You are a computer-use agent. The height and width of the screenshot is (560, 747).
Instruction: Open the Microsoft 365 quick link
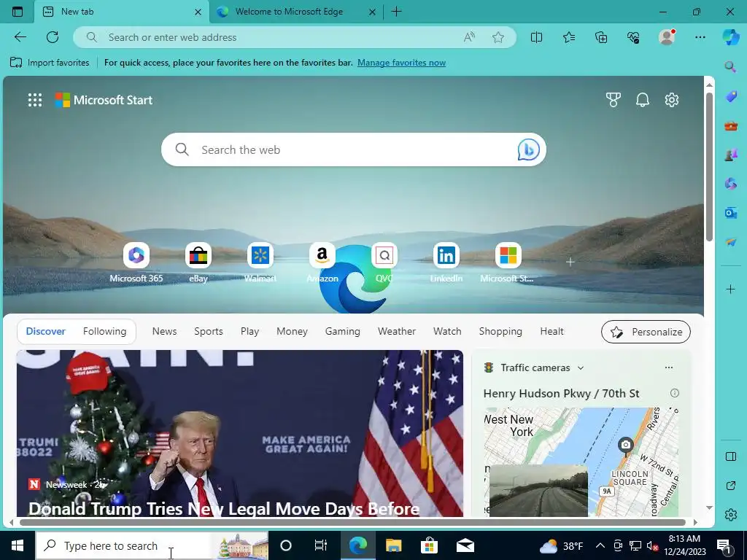(x=136, y=262)
